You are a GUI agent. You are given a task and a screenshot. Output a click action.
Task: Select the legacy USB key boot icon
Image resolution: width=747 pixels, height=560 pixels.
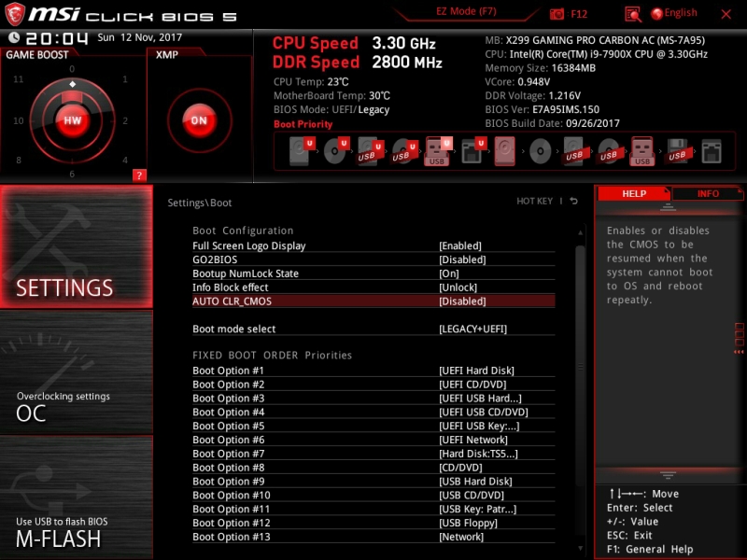642,151
